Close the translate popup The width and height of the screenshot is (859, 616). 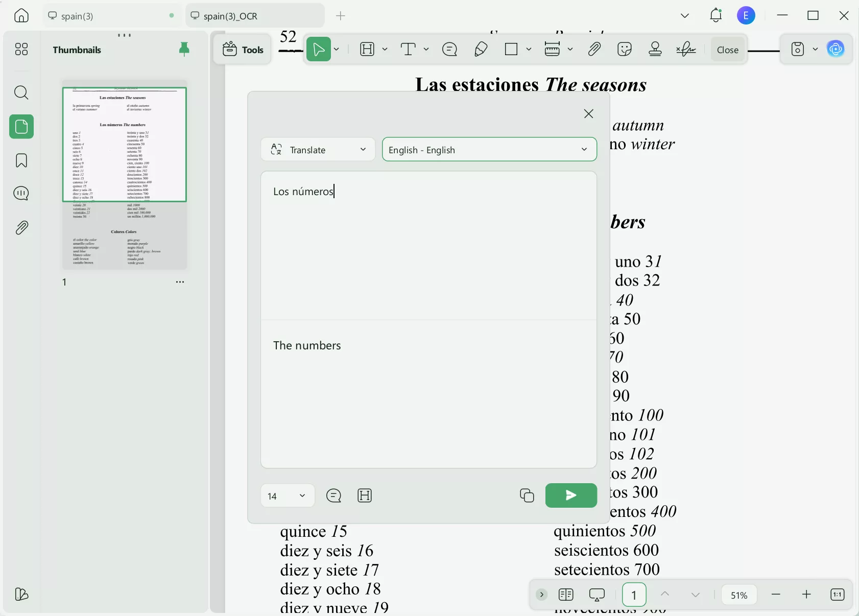(x=589, y=113)
